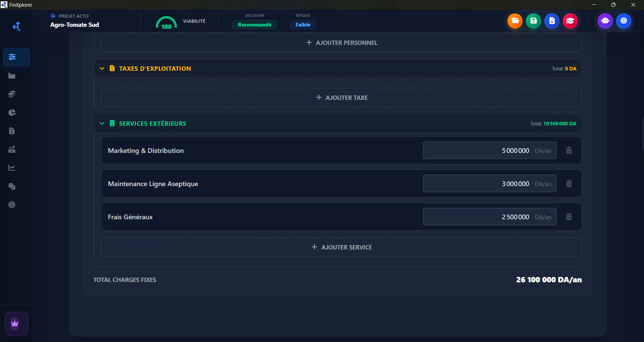Click the Frais Généraux label
644x342 pixels.
point(130,217)
